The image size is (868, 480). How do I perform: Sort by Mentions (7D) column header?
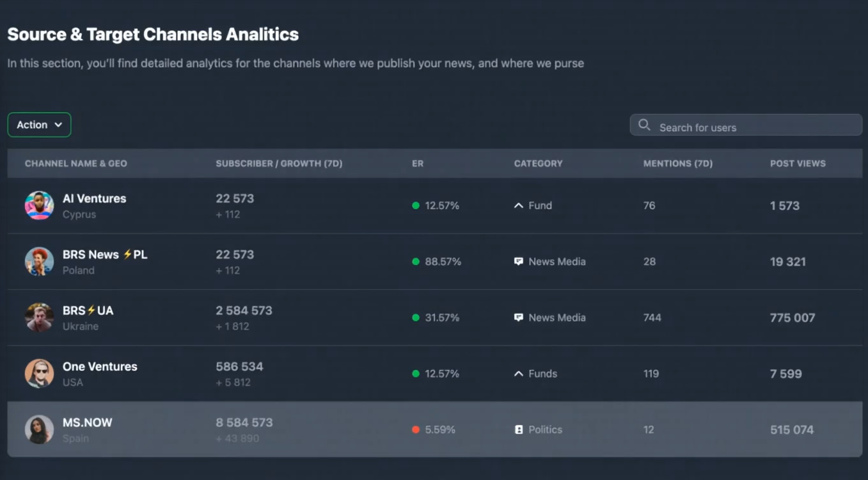[678, 163]
